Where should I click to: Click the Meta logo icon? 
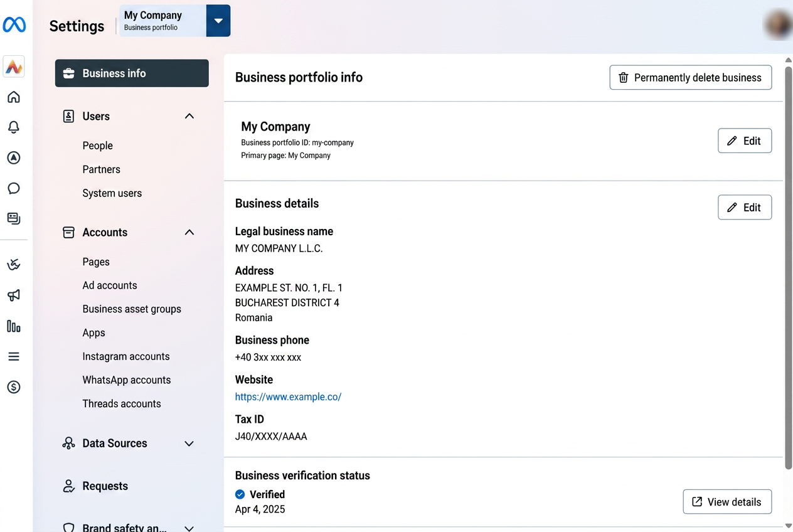(14, 25)
